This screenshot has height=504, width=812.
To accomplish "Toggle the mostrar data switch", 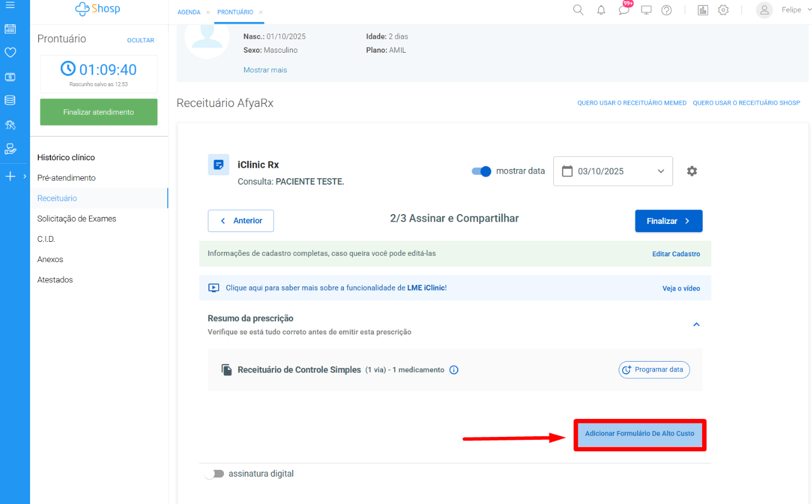I will tap(481, 171).
